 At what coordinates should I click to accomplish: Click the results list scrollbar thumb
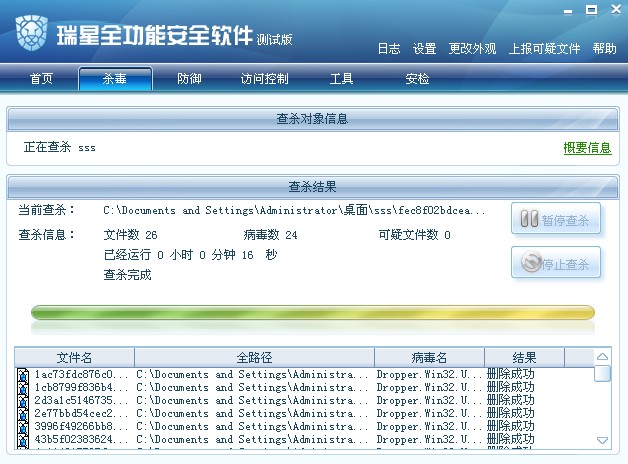click(x=602, y=373)
